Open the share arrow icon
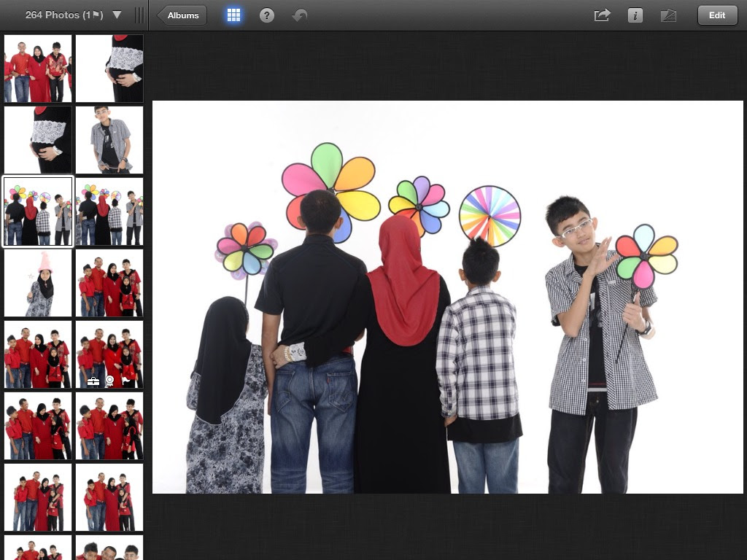Viewport: 747px width, 560px height. click(x=602, y=15)
